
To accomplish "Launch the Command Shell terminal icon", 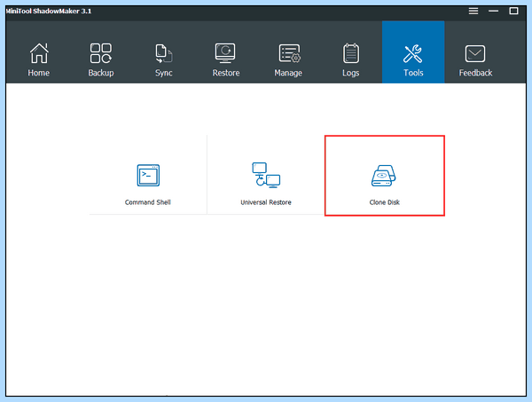I will (148, 175).
